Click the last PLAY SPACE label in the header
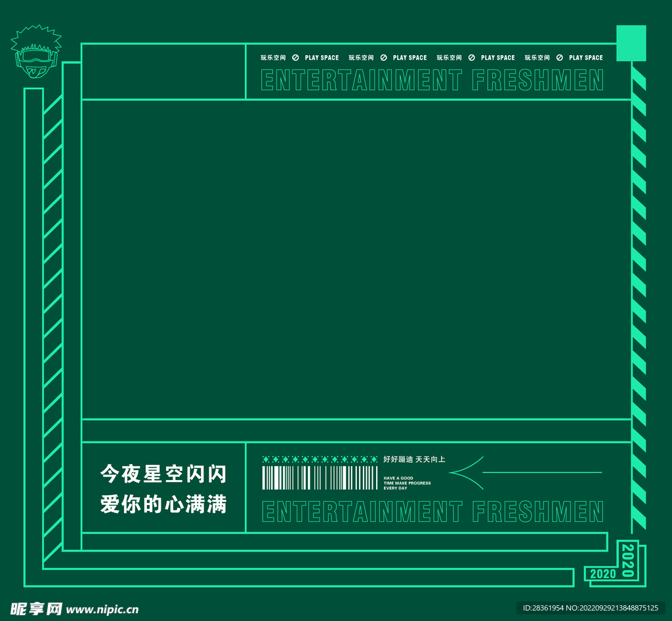The height and width of the screenshot is (621, 672). (x=585, y=58)
